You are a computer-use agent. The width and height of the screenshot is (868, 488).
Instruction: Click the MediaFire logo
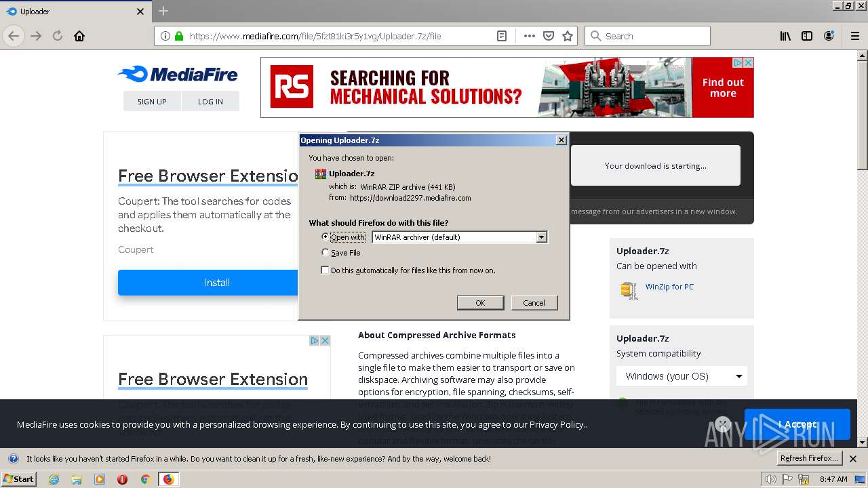tap(178, 74)
